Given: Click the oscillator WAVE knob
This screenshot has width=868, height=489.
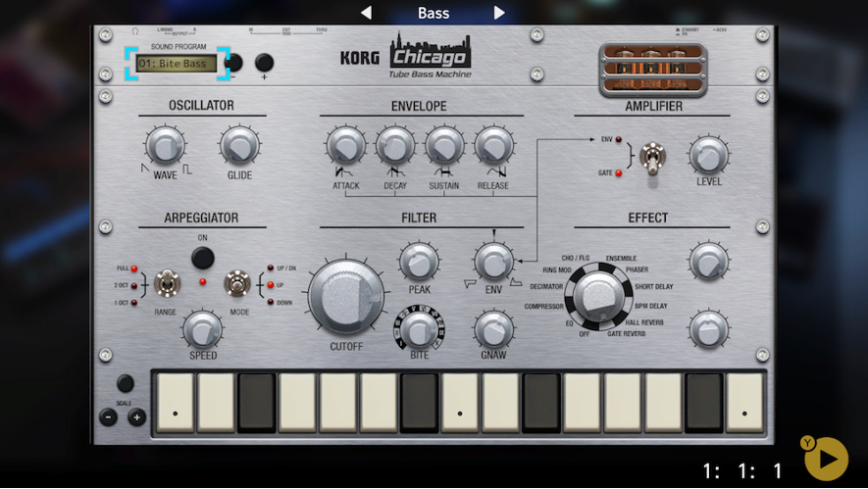Looking at the screenshot, I should pyautogui.click(x=165, y=147).
